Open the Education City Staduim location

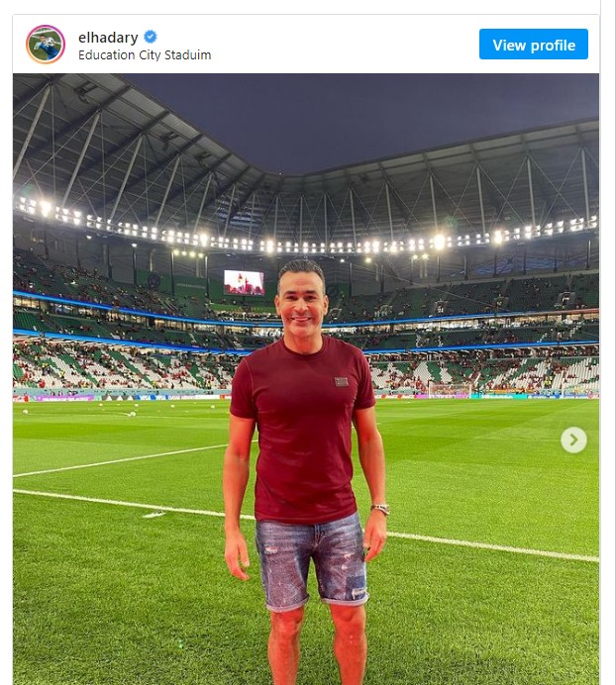click(145, 55)
